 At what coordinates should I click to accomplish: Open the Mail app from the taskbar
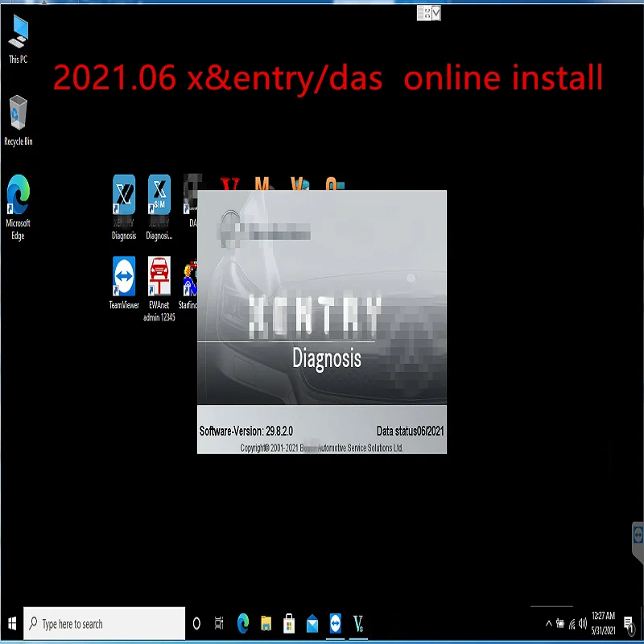coord(312,622)
